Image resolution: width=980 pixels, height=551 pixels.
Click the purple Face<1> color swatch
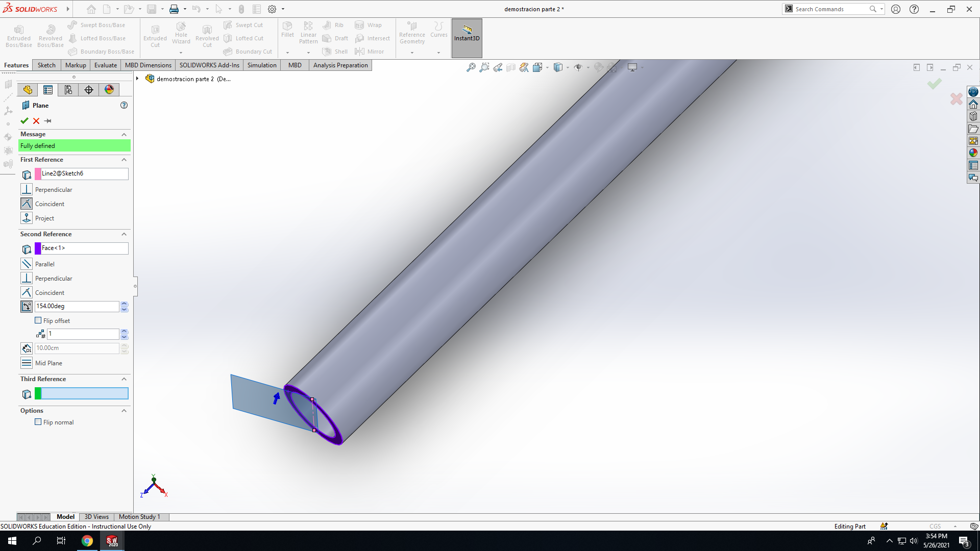[38, 248]
